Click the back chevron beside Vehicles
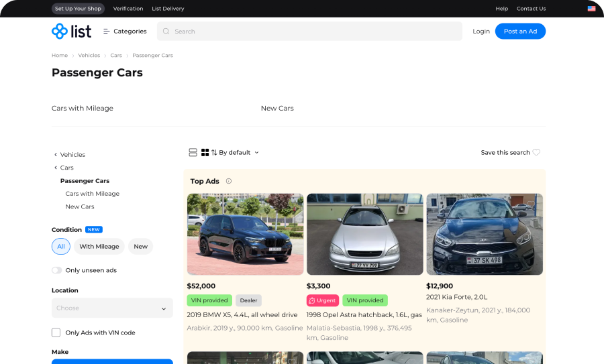The image size is (604, 364). 56,155
